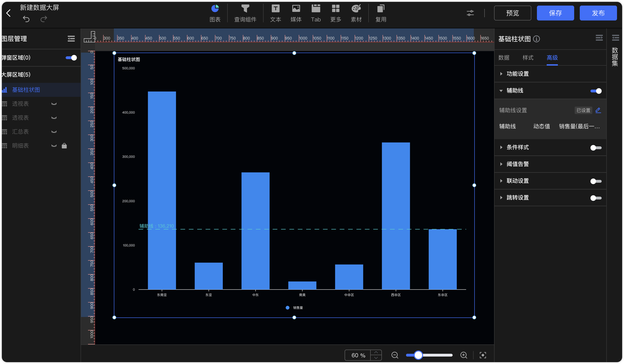The image size is (624, 364).
Task: Click 销售量 legend marker
Action: [x=287, y=308]
